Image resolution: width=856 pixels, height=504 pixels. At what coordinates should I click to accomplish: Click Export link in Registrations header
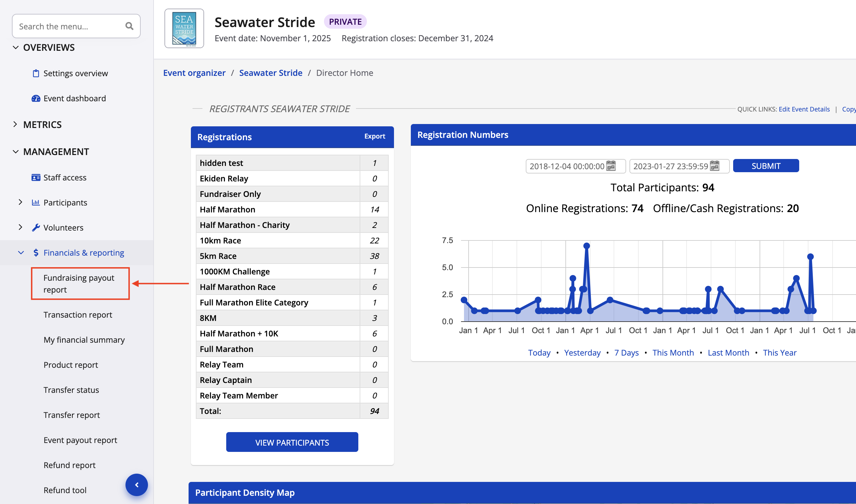click(374, 137)
